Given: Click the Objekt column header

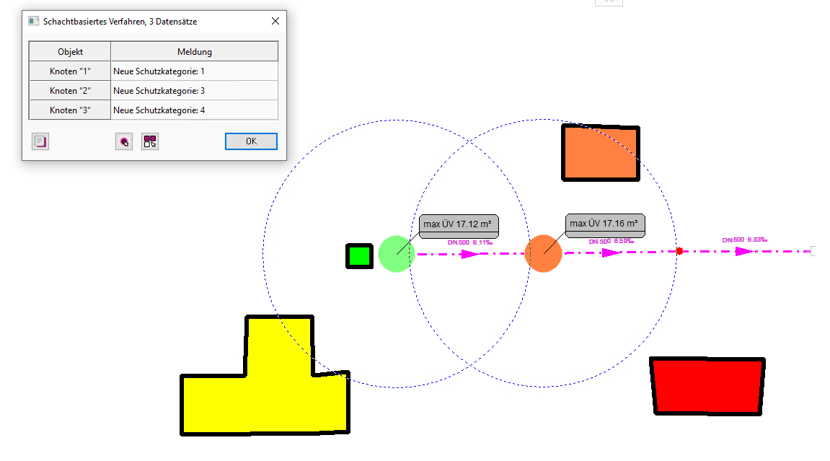Looking at the screenshot, I should coord(70,52).
